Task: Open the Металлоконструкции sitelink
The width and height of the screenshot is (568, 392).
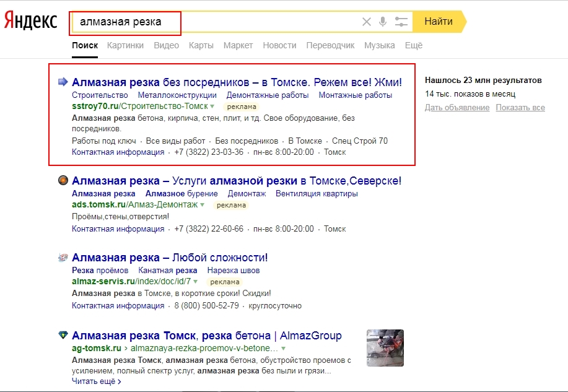Action: coord(177,95)
